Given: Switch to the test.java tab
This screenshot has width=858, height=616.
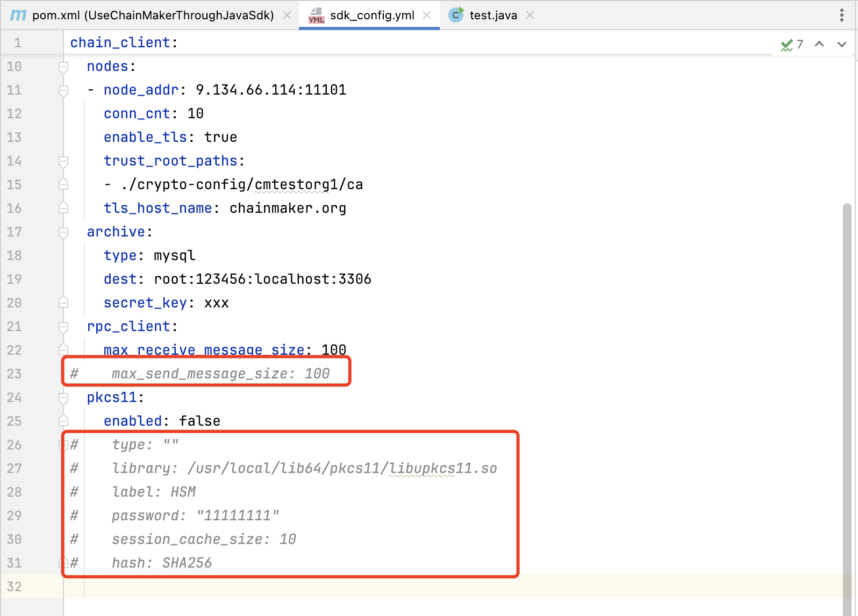Looking at the screenshot, I should click(493, 15).
